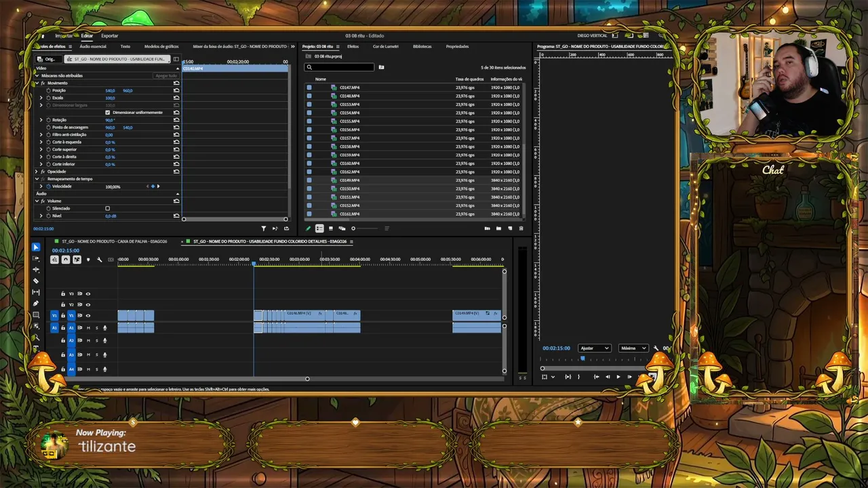Viewport: 868px width, 488px height.
Task: Expand the Nível property
Action: (x=41, y=216)
